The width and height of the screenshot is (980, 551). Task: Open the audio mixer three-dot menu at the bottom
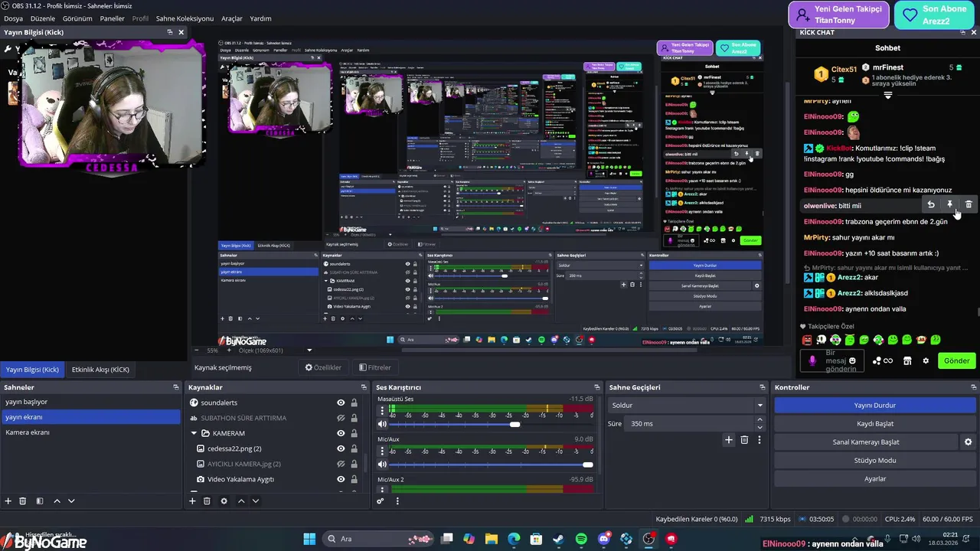[x=397, y=500]
